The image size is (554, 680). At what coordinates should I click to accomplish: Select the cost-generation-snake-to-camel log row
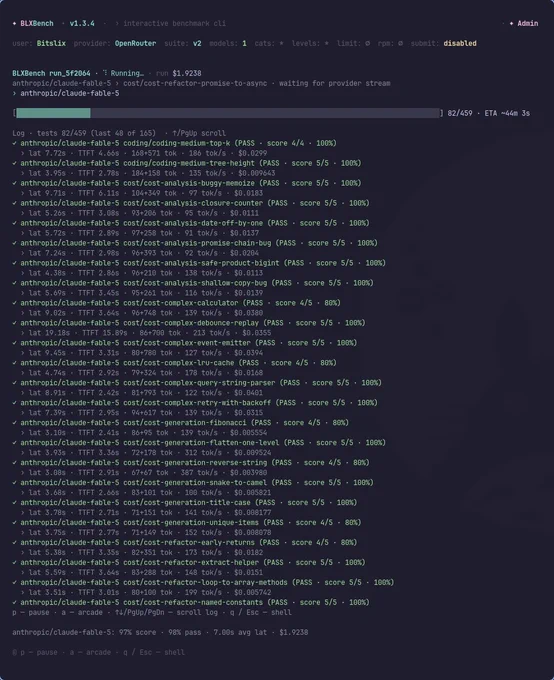click(x=193, y=482)
